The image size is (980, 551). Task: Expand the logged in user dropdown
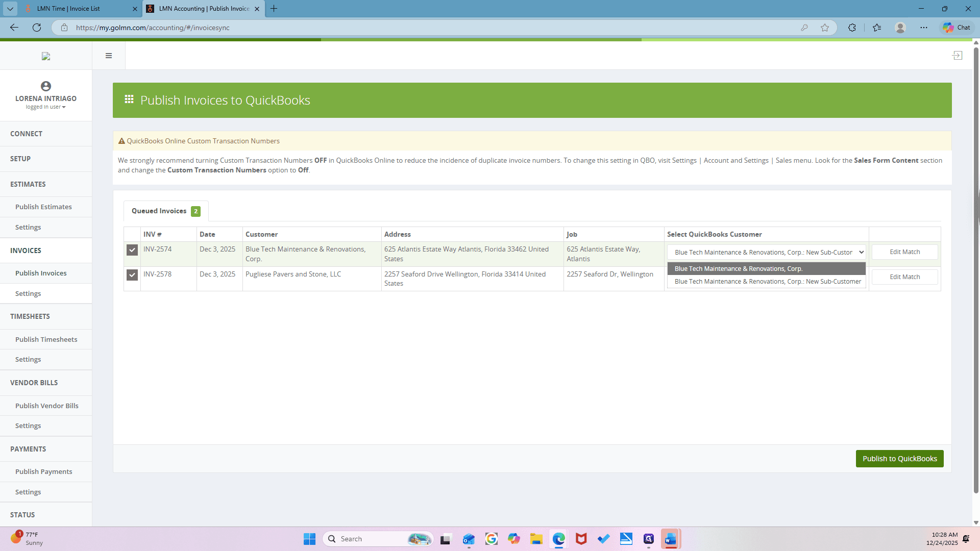46,107
